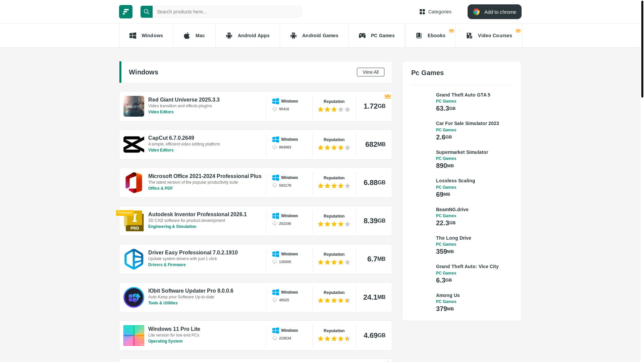644x362 pixels.
Task: Click View All in the Windows section
Action: click(x=371, y=72)
